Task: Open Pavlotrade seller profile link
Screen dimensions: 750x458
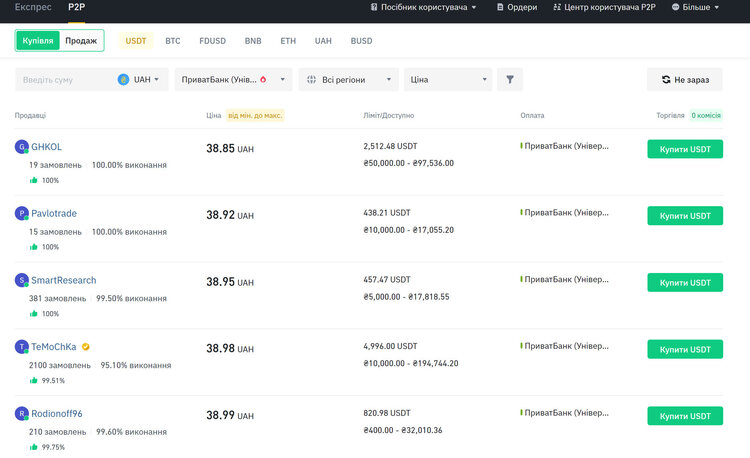Action: (x=54, y=213)
